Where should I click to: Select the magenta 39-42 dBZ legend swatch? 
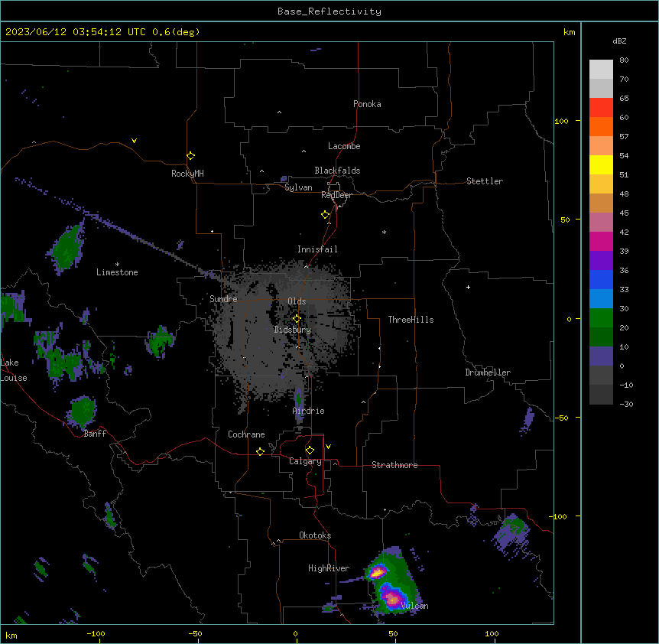click(x=601, y=241)
